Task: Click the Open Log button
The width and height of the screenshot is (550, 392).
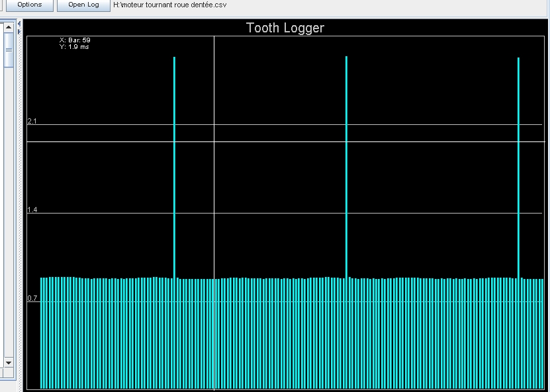Action: (x=83, y=5)
